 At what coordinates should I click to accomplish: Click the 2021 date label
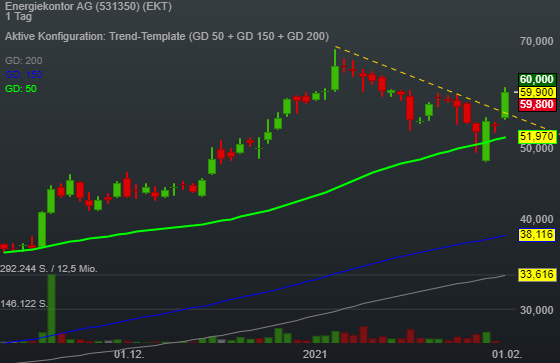[x=315, y=354]
